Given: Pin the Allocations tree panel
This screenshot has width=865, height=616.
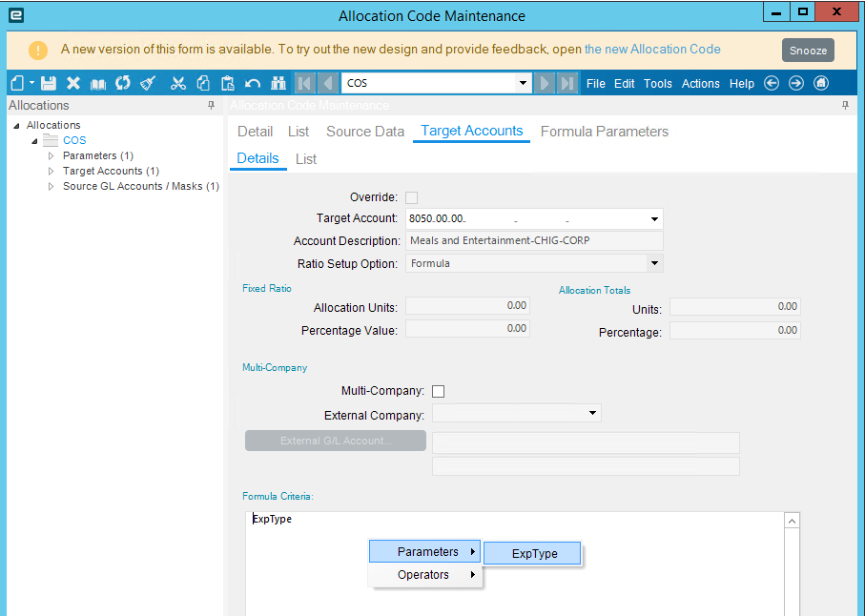Looking at the screenshot, I should [x=212, y=105].
